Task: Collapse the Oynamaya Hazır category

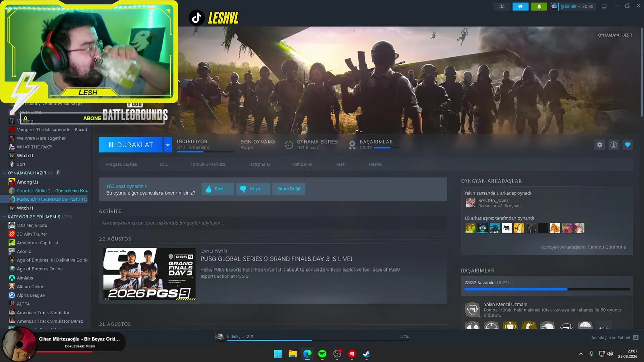Action: tap(5, 173)
